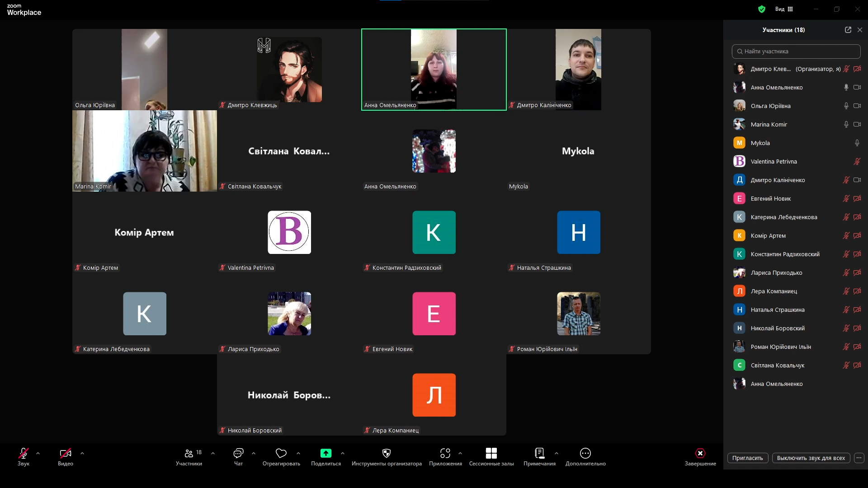
Task: Open the Вид view menu
Action: click(x=784, y=9)
